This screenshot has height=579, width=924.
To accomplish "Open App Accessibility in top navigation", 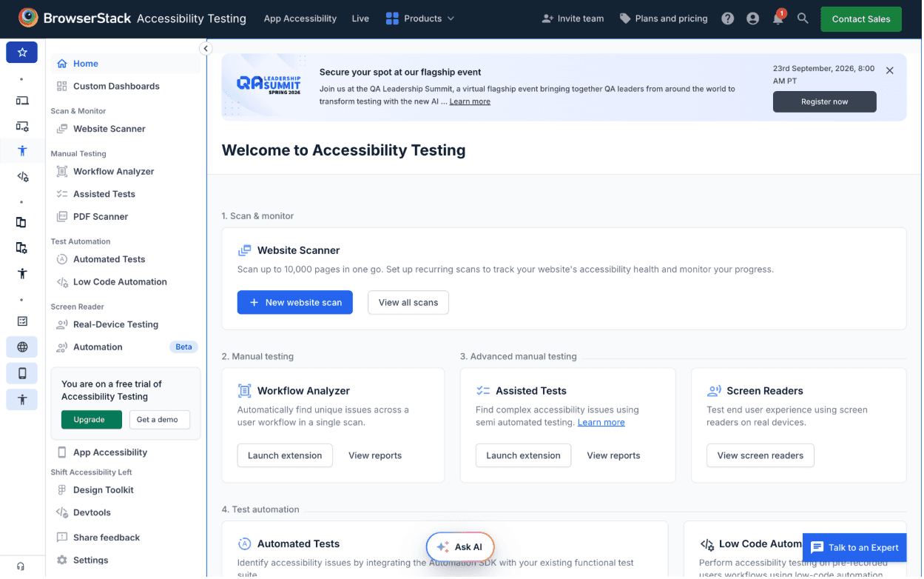I will pos(301,19).
